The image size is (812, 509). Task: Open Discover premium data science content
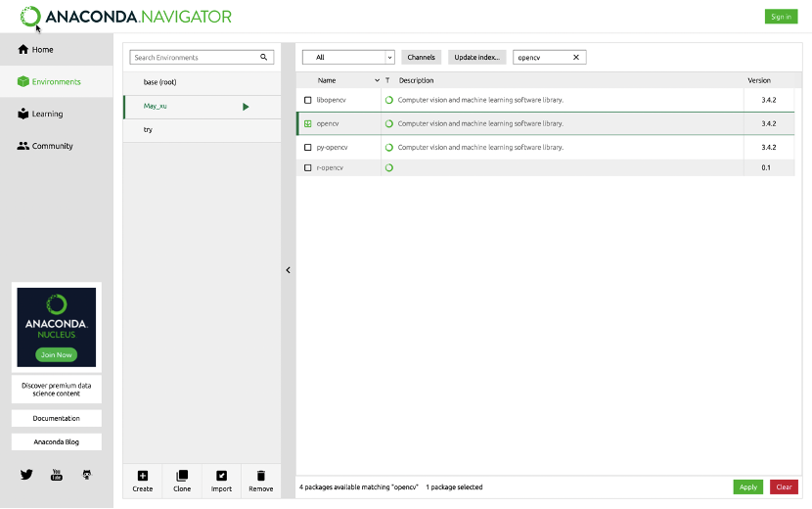coord(57,390)
